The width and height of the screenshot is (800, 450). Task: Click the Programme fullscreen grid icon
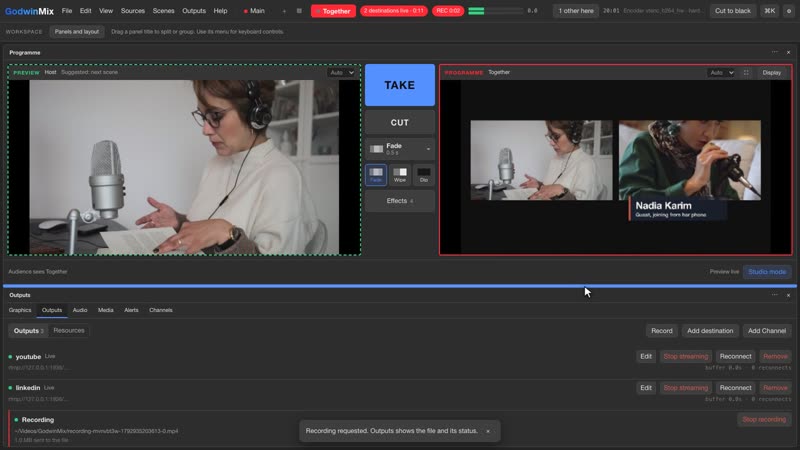point(746,72)
